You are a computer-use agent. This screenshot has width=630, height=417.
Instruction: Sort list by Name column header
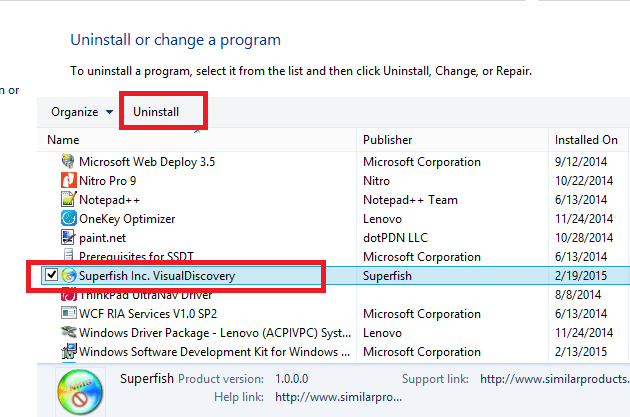point(63,140)
